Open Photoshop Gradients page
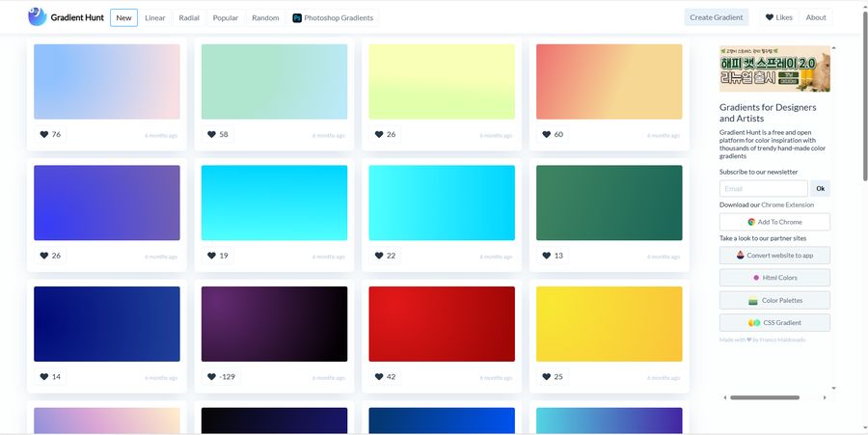 click(x=333, y=17)
